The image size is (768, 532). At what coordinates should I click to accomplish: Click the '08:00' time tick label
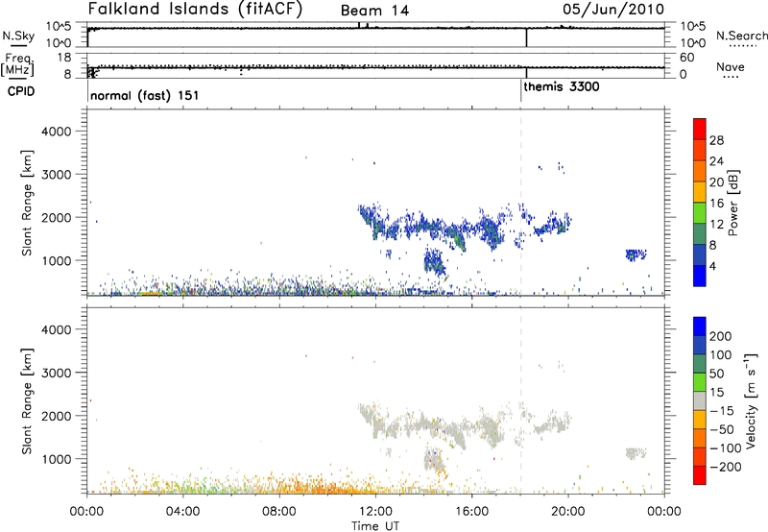click(x=279, y=512)
